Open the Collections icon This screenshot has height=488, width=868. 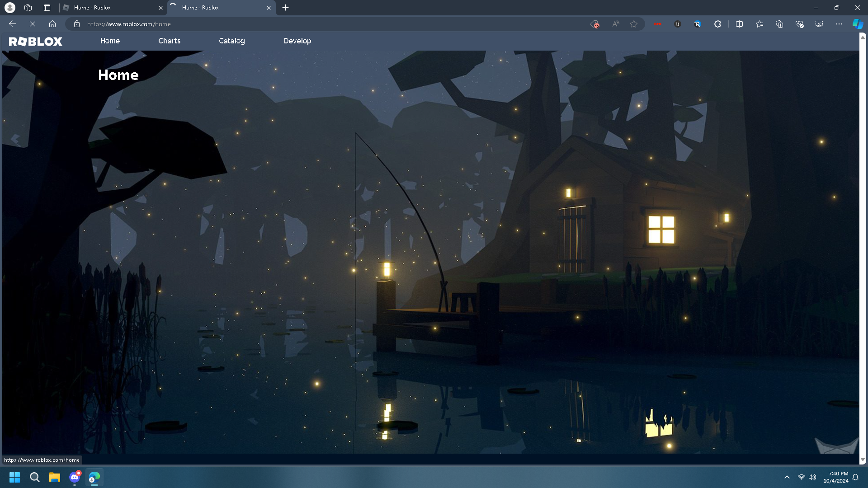[x=779, y=24]
